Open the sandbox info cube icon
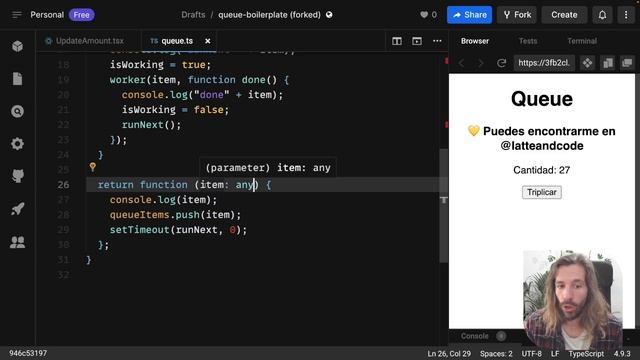The image size is (640, 360). (x=18, y=46)
